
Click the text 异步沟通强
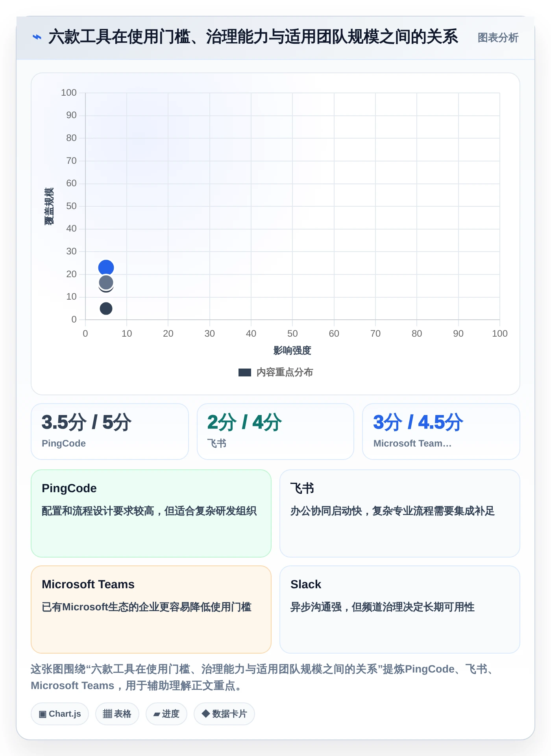coord(316,607)
